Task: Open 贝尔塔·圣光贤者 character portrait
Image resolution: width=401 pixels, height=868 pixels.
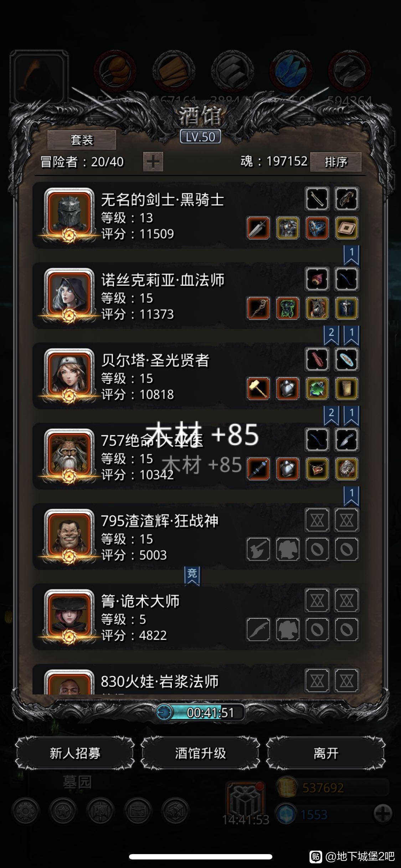Action: [x=69, y=376]
